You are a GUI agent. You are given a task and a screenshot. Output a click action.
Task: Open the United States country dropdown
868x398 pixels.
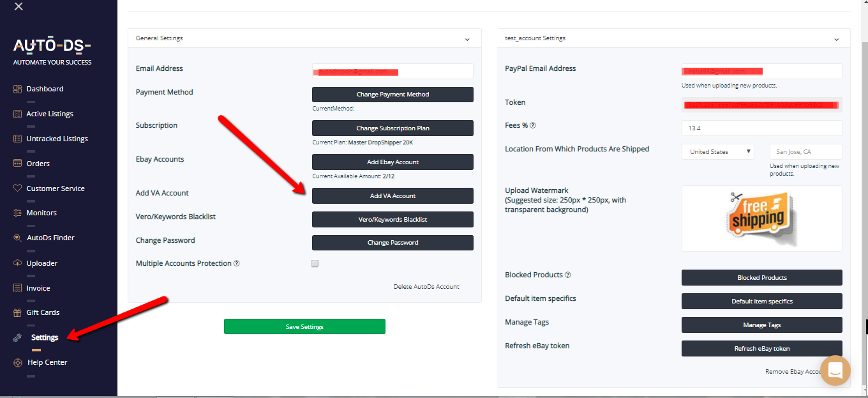tap(718, 152)
